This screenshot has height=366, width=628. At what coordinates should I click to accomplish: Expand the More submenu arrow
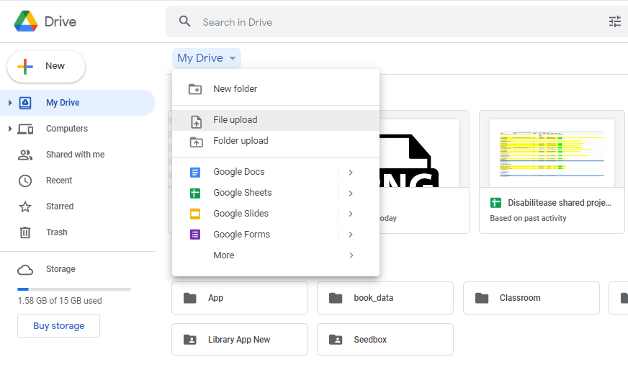[x=351, y=255]
